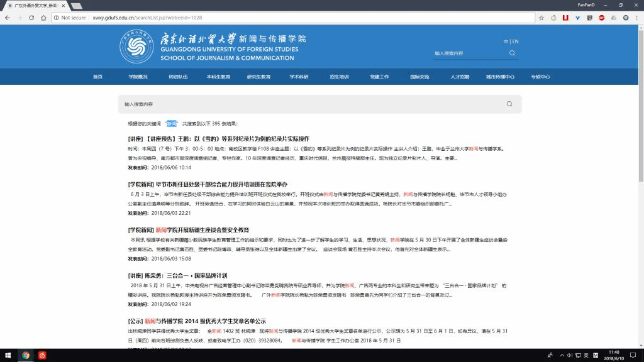The image size is (644, 362).
Task: Open the 国际交流 navigation menu
Action: [419, 77]
